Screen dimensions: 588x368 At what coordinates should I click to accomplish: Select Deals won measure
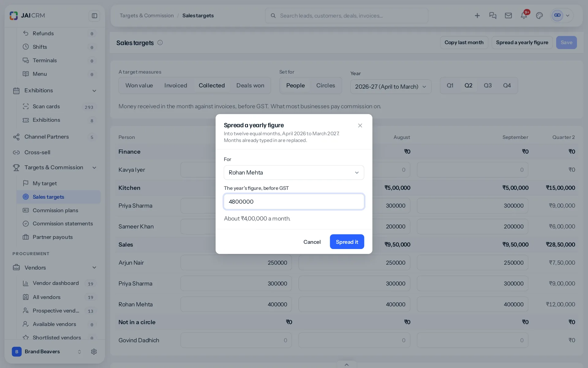coord(250,86)
